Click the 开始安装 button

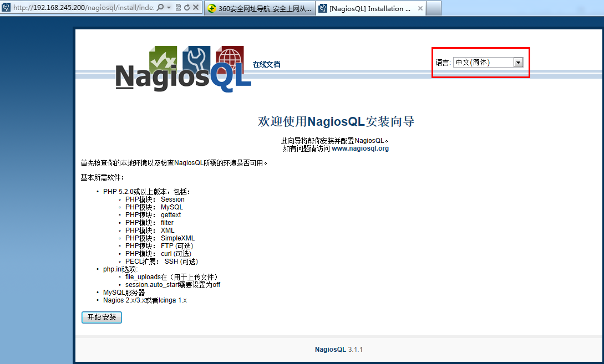[101, 317]
